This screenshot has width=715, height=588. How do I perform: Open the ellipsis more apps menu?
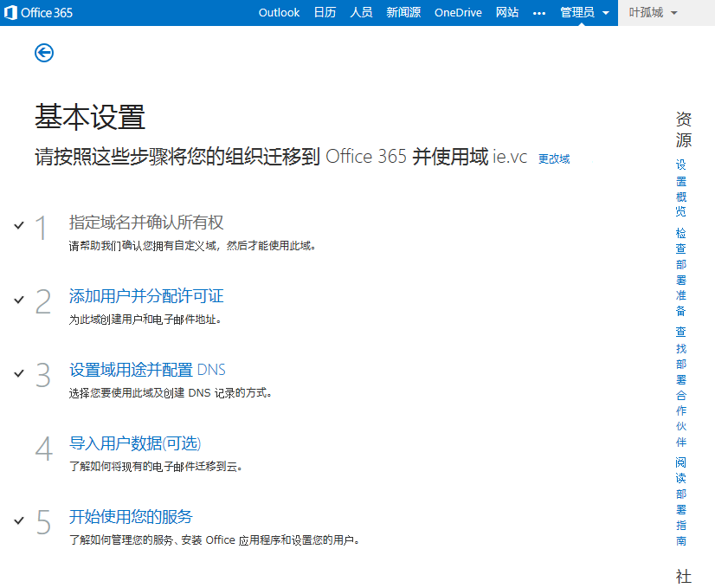coord(539,13)
